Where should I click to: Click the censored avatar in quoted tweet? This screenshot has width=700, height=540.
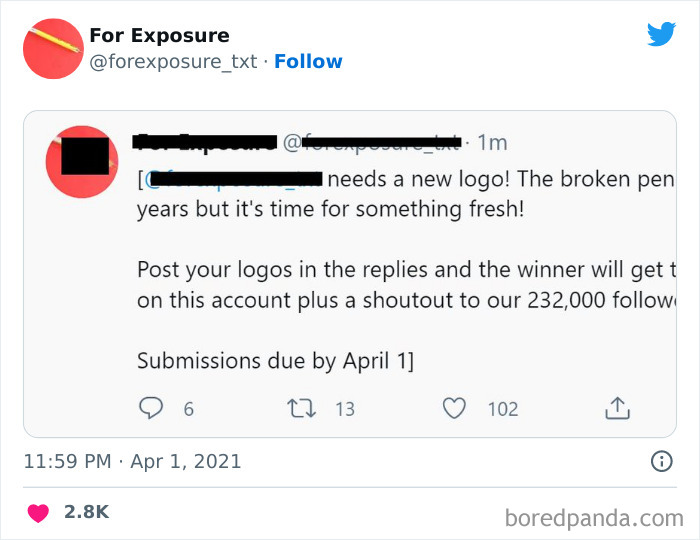point(82,162)
